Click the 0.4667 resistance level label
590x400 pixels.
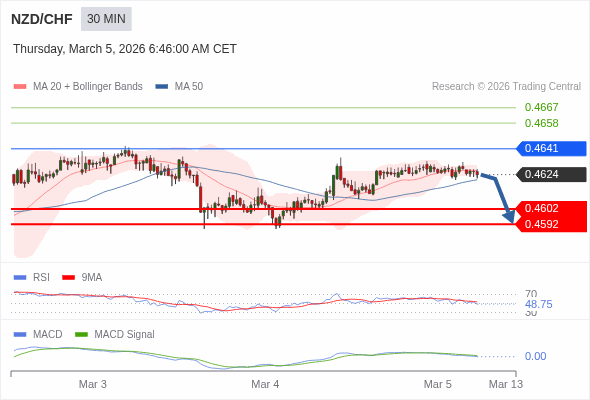pos(541,107)
